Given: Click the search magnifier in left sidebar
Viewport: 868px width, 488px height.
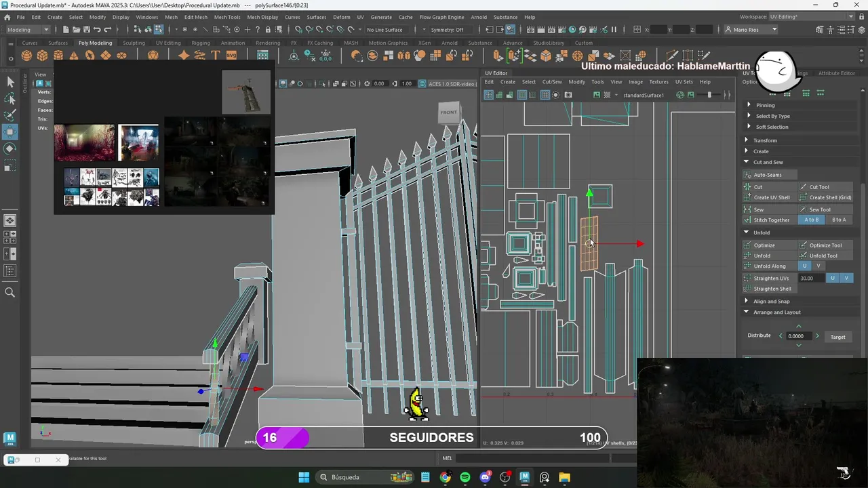Looking at the screenshot, I should point(10,292).
